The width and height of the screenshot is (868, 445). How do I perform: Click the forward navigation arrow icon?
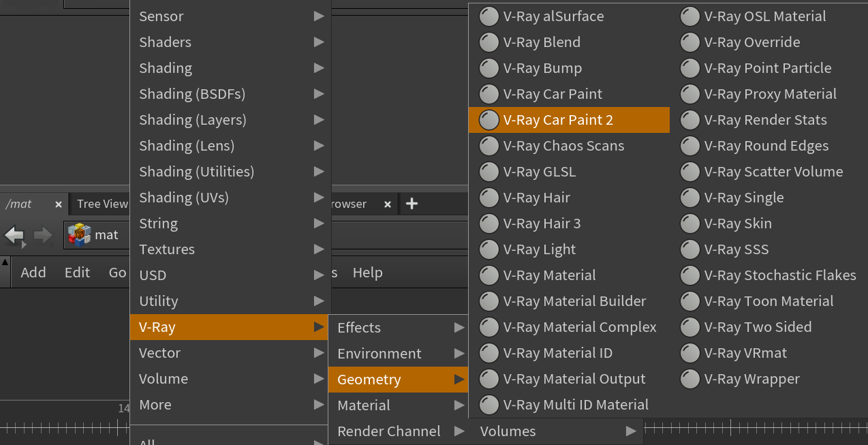point(43,236)
